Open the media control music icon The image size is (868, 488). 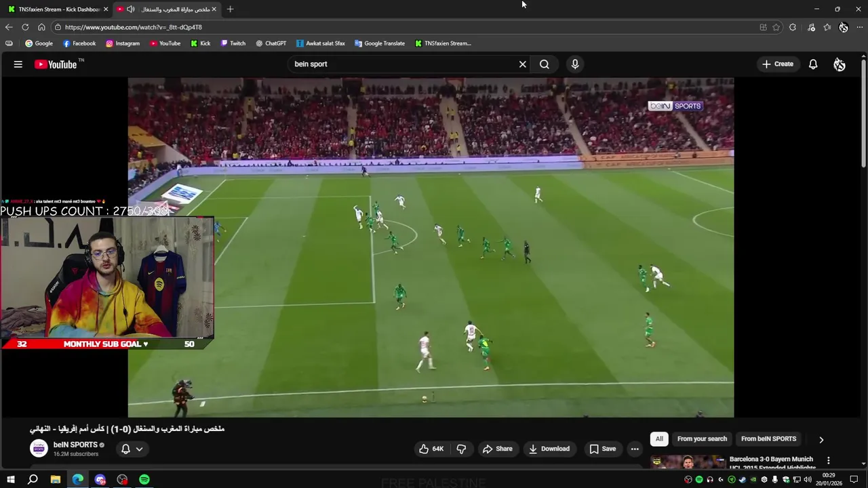click(x=811, y=27)
